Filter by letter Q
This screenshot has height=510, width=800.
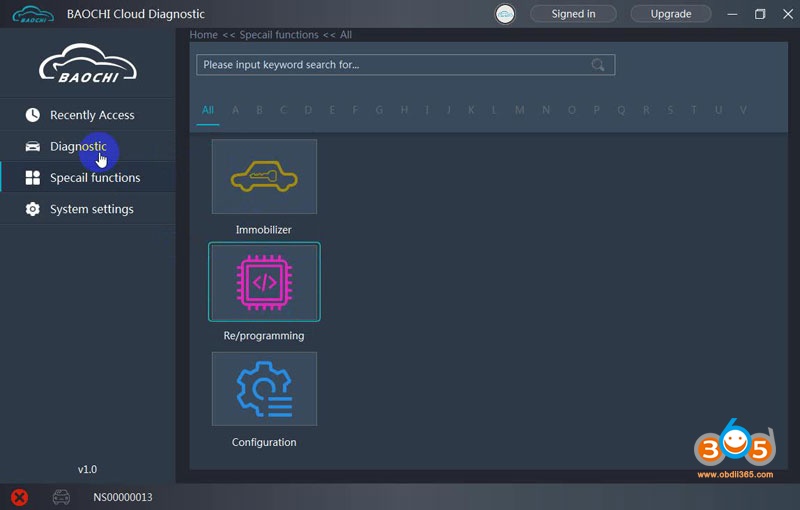621,110
